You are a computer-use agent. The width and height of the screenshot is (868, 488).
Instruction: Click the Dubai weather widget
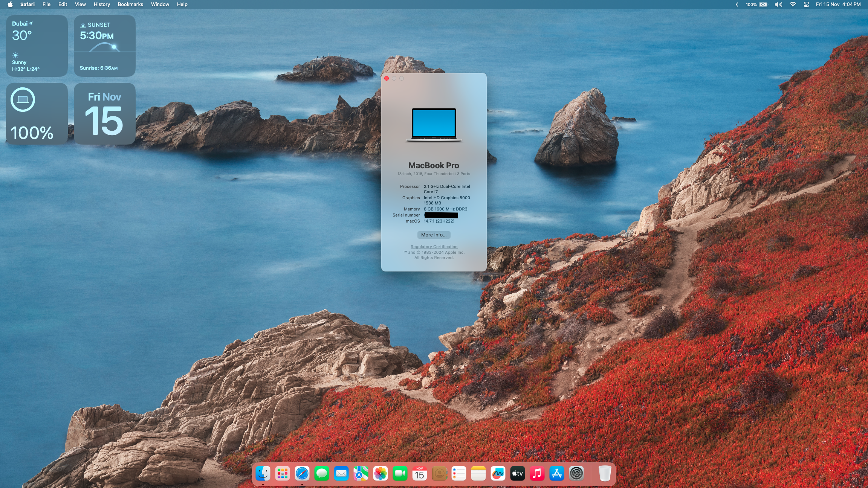coord(37,46)
